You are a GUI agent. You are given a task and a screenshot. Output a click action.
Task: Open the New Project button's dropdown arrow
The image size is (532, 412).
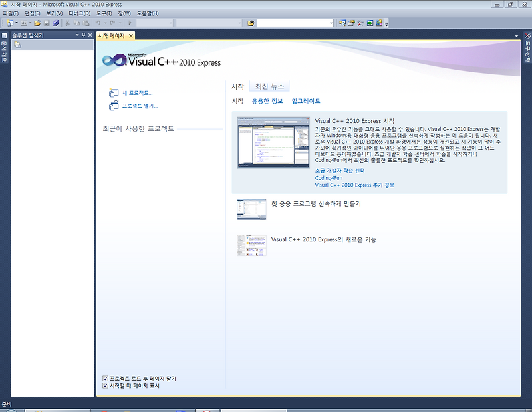coord(16,23)
